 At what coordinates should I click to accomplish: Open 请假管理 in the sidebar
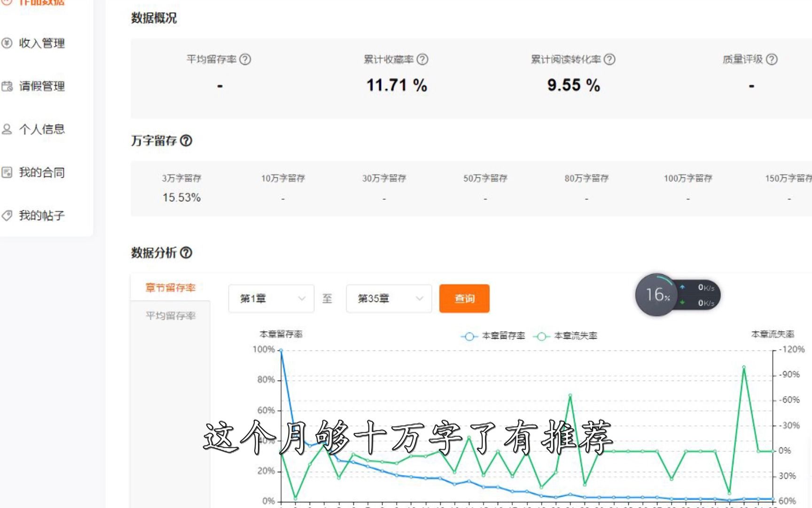[x=41, y=86]
